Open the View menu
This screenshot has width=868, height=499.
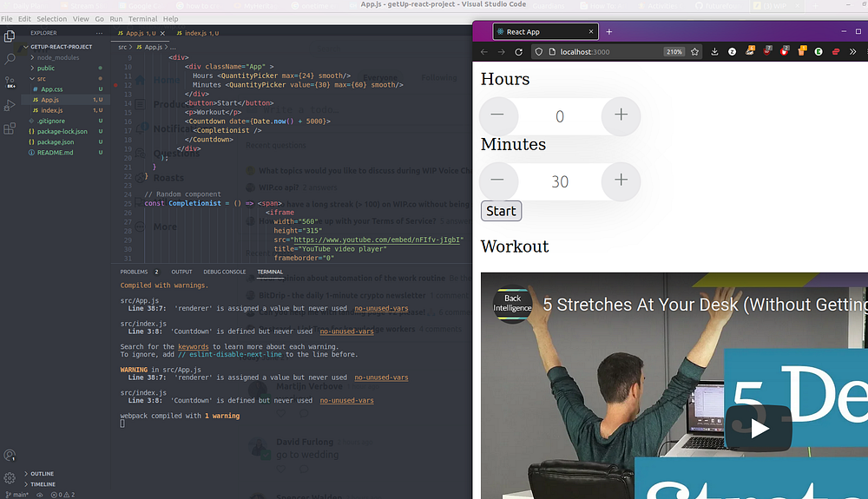(81, 19)
